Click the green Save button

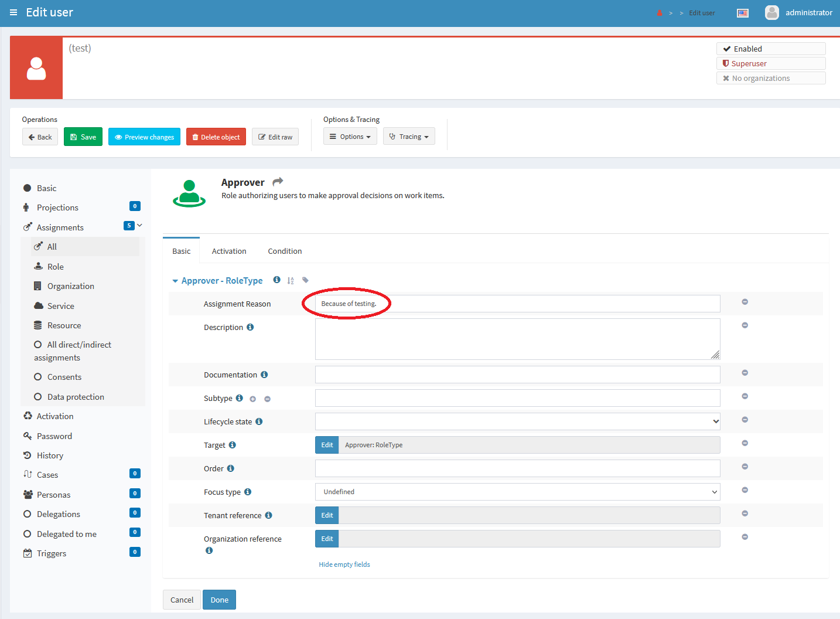pos(83,137)
